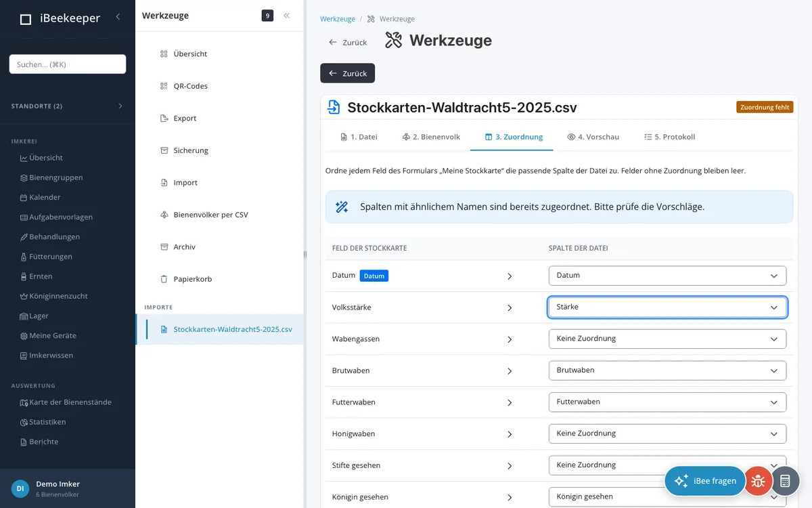
Task: Click the Meine Geräte chip icon
Action: (24, 336)
